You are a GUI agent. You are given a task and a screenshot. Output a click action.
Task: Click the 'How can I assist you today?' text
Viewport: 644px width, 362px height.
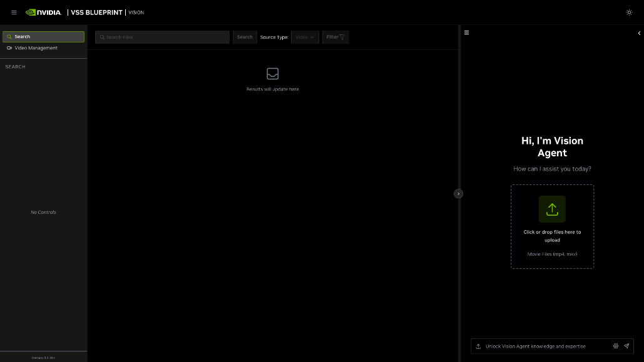552,169
